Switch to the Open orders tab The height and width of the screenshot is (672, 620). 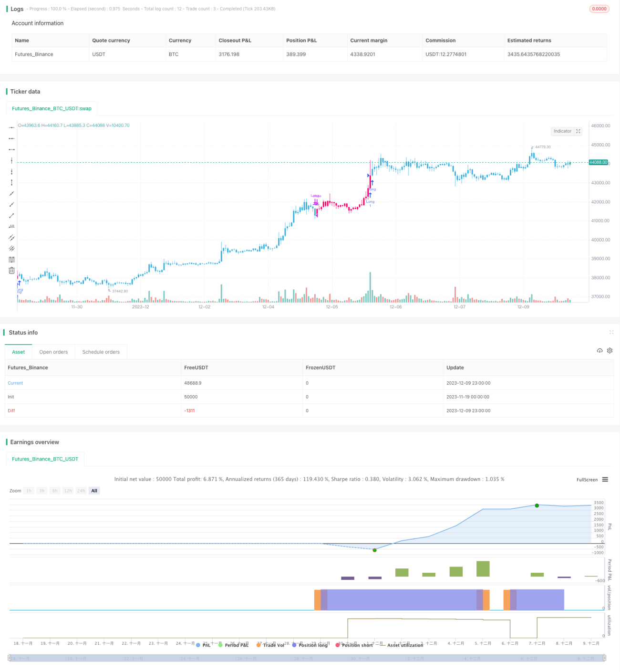click(53, 352)
